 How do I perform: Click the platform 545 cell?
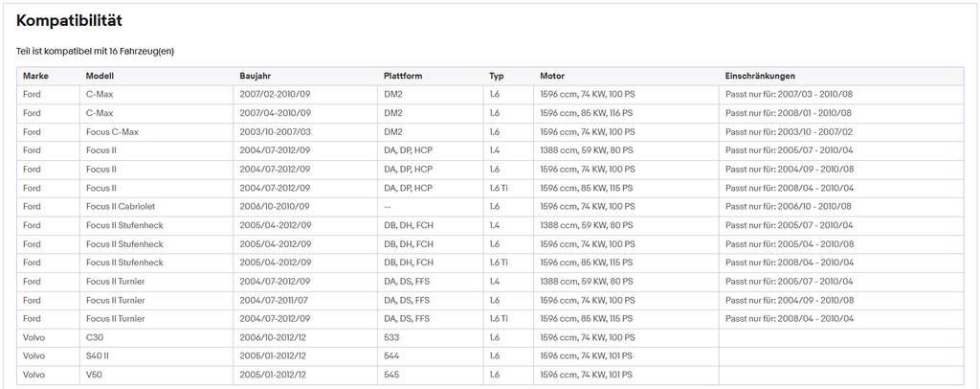pos(391,375)
